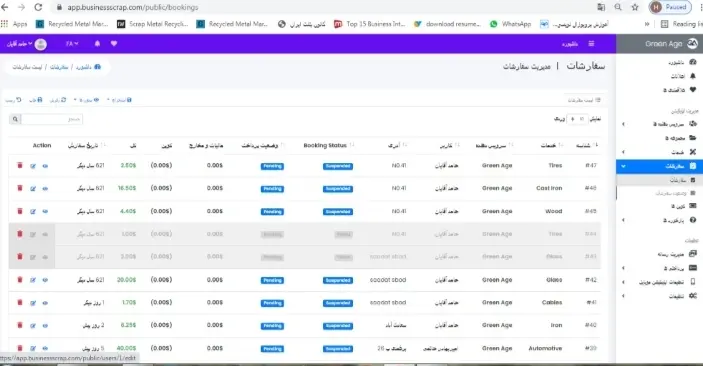The width and height of the screenshot is (703, 366).
Task: Edit the Iron booking #40
Action: 33,325
